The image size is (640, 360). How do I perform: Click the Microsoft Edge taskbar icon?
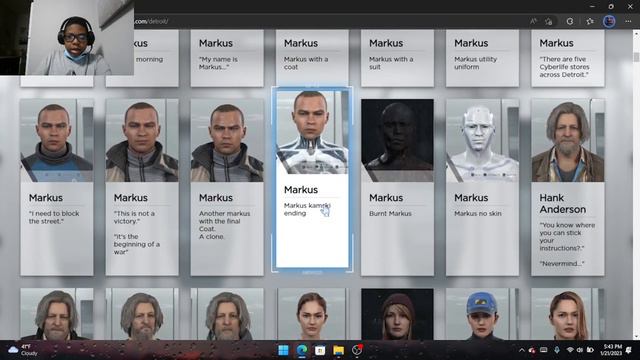(x=302, y=350)
